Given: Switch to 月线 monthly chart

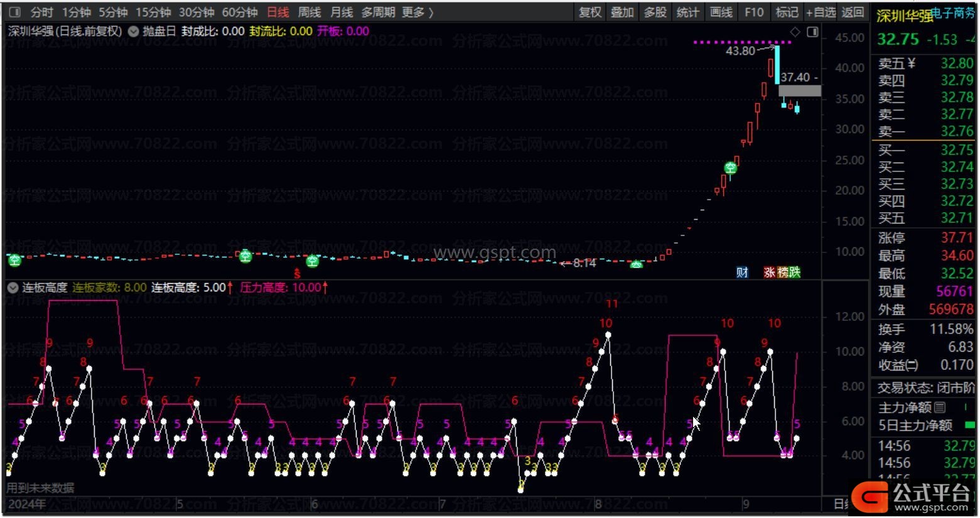Looking at the screenshot, I should (x=342, y=12).
